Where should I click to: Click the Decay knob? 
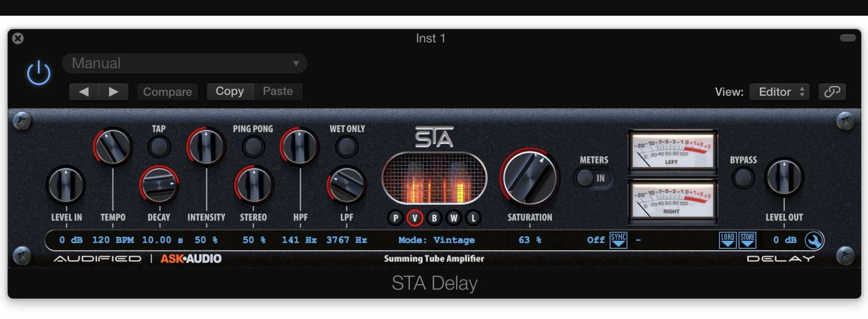159,185
